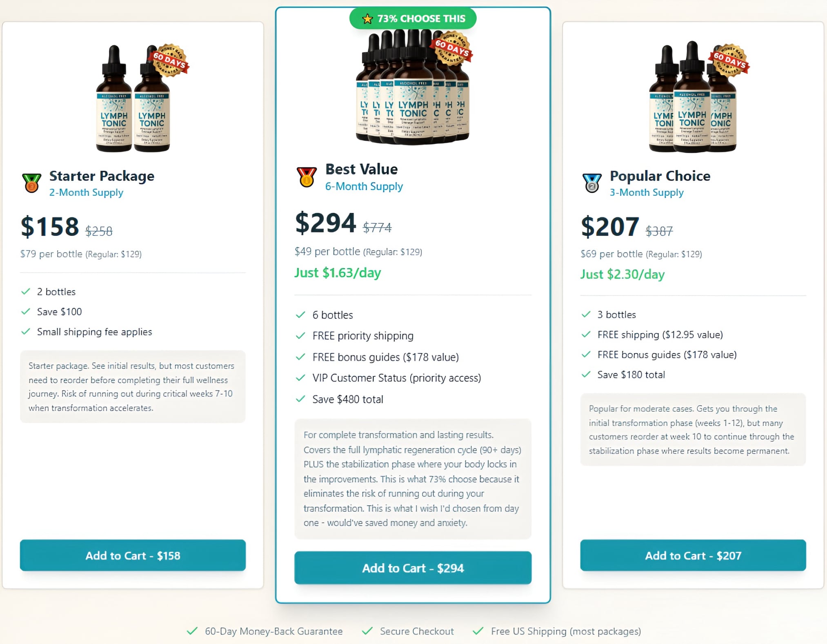Click the 60 Days badge above Starter Package bottles
827x644 pixels.
point(171,59)
